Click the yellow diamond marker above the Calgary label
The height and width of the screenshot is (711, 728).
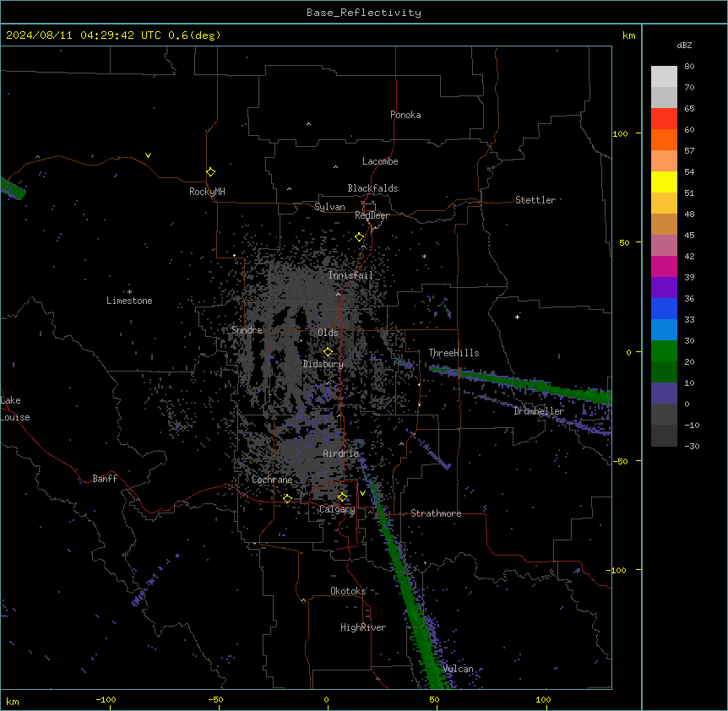342,497
